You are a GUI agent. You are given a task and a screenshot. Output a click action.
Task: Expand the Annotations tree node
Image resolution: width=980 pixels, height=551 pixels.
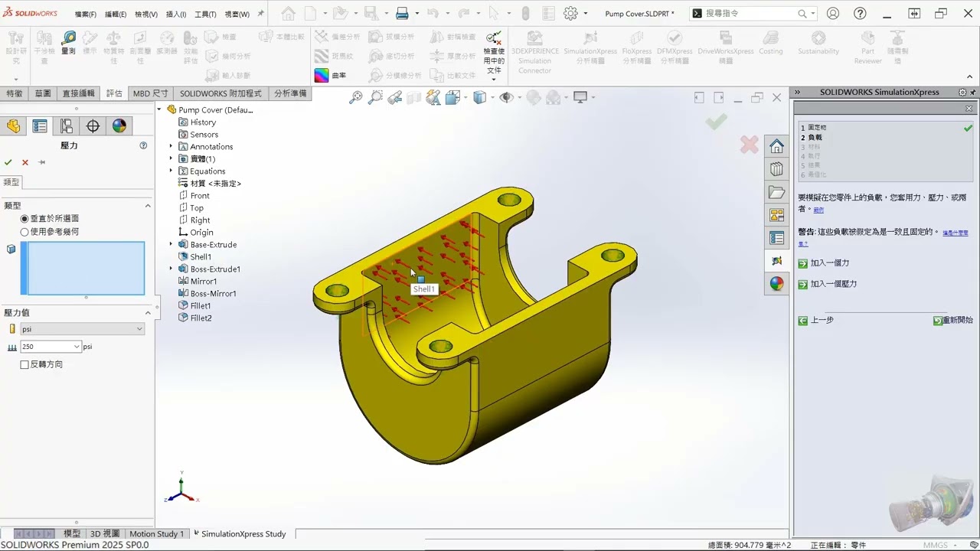tap(171, 146)
